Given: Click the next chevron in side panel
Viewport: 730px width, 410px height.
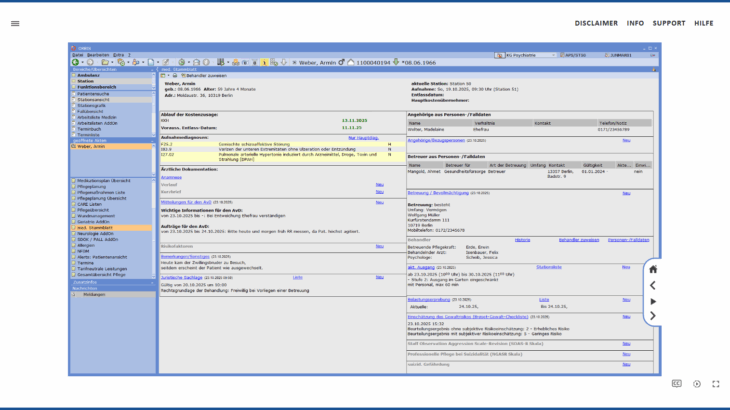Looking at the screenshot, I should pyautogui.click(x=653, y=316).
